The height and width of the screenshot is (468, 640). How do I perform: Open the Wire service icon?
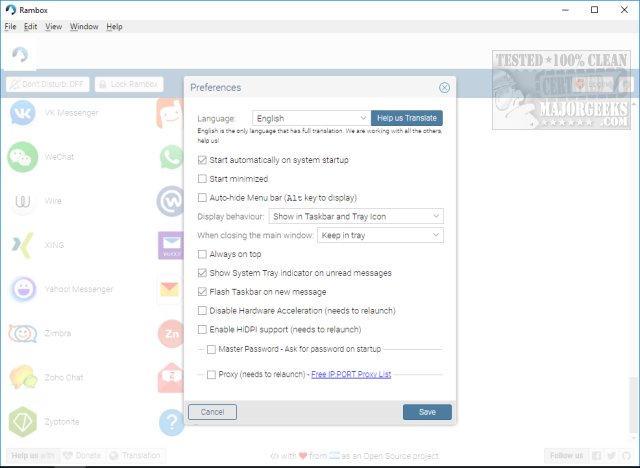tap(22, 201)
